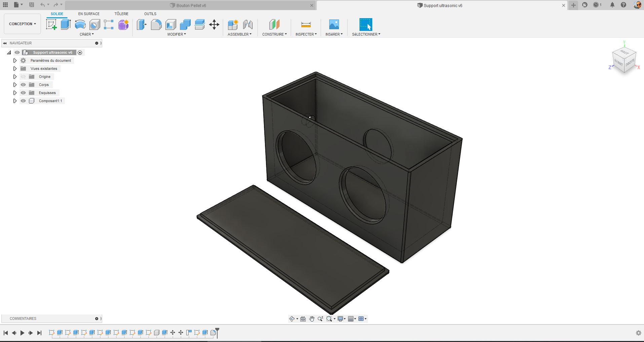Click the Offset Plane construct icon
644x342 pixels.
click(x=274, y=25)
